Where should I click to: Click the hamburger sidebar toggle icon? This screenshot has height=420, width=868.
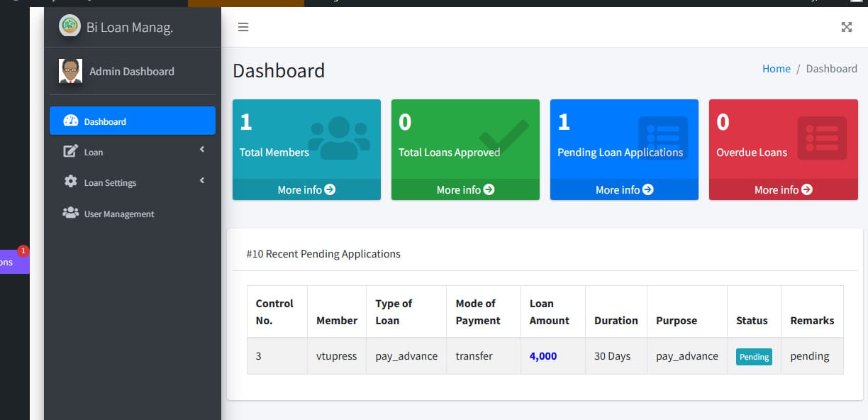(x=243, y=27)
